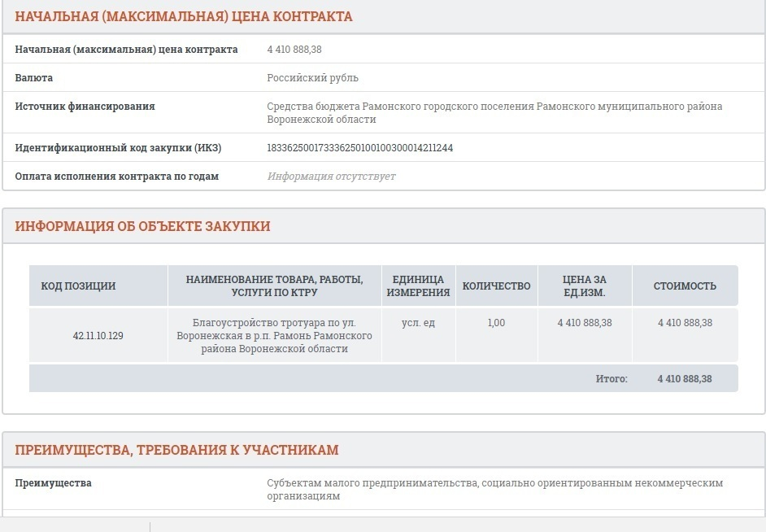
Task: Click the 'Количество' column header
Action: point(496,286)
